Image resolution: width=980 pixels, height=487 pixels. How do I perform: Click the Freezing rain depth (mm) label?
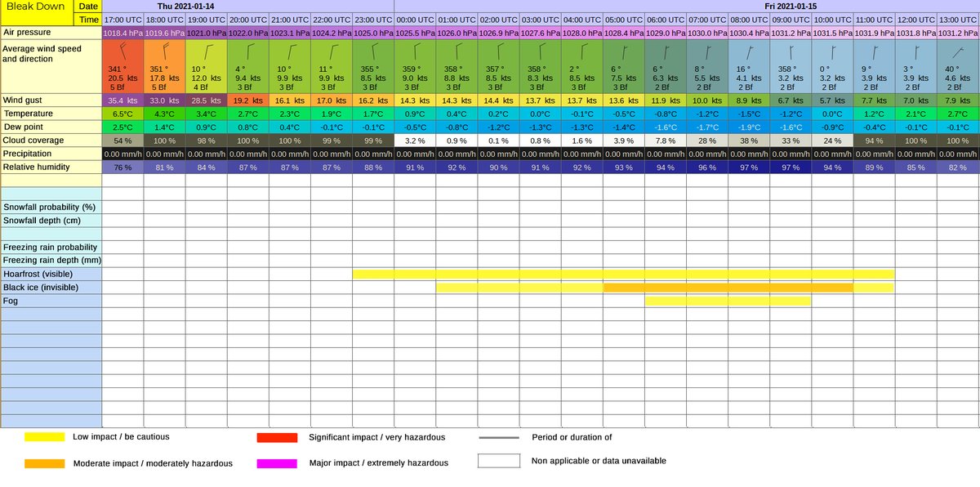(51, 261)
